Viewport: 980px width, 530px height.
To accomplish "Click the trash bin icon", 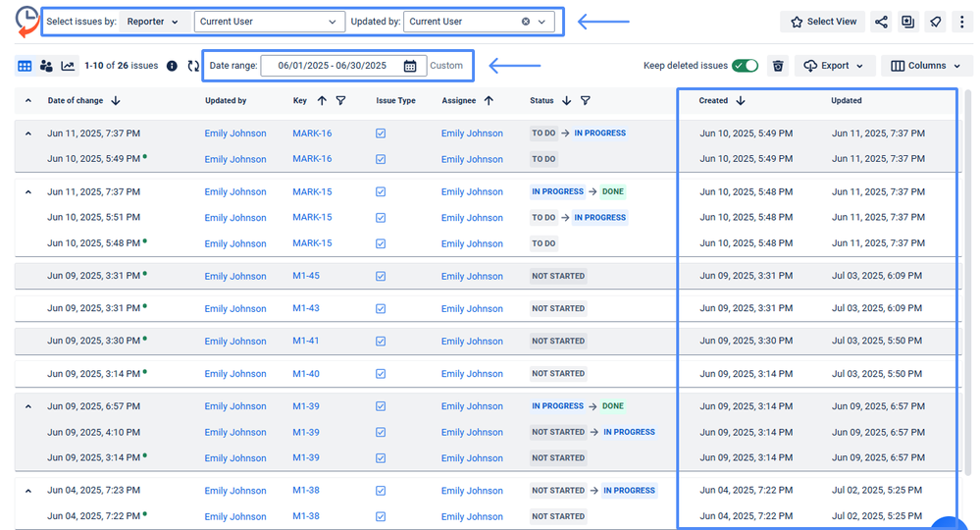I will click(777, 66).
